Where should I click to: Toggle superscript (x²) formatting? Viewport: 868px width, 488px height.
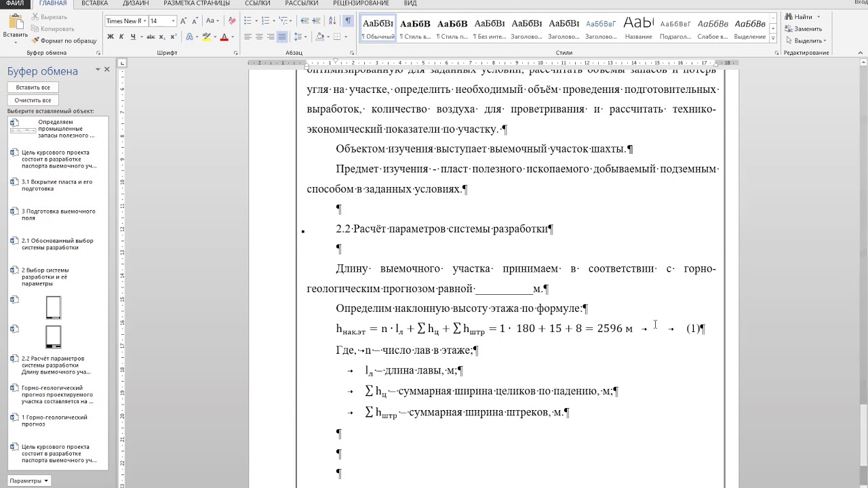(x=174, y=37)
